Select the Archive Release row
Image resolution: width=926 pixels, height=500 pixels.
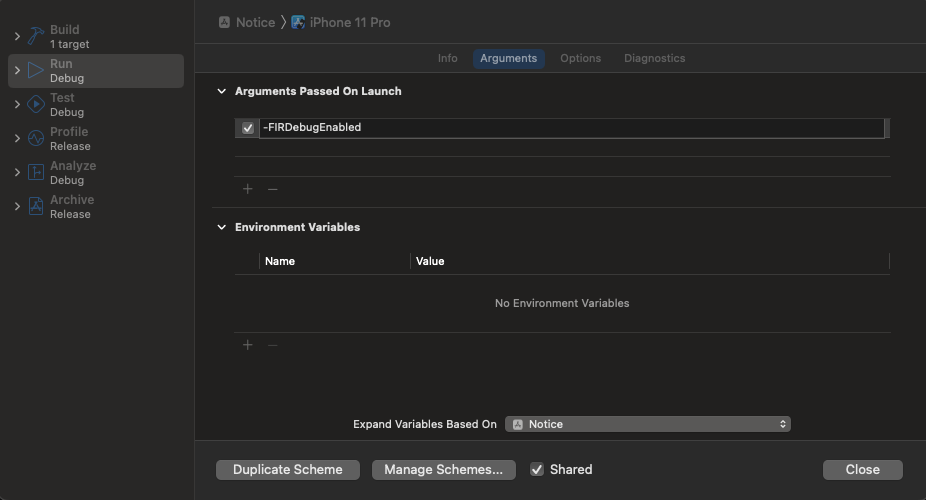[x=96, y=207]
